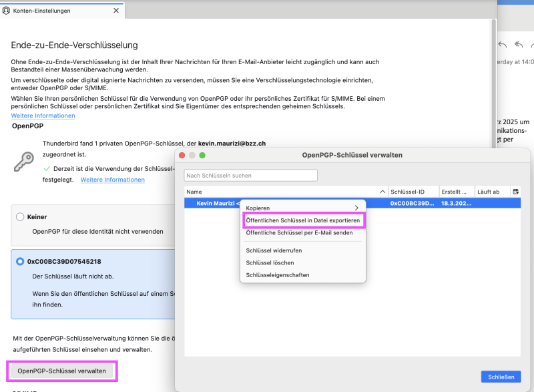534x392 pixels.
Task: Open Weitere Informationen link below the intro text
Action: pyautogui.click(x=43, y=116)
